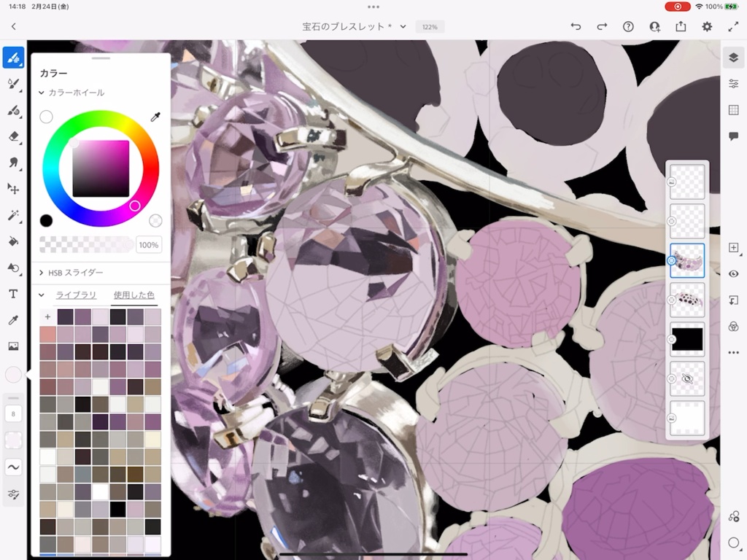This screenshot has height=560, width=747.
Task: Open the Add Layer options
Action: 734,248
